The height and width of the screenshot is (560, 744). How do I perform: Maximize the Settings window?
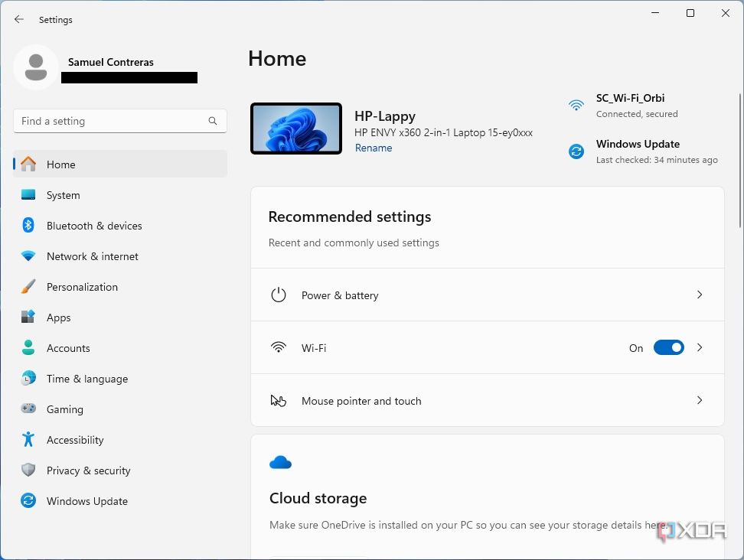[690, 13]
